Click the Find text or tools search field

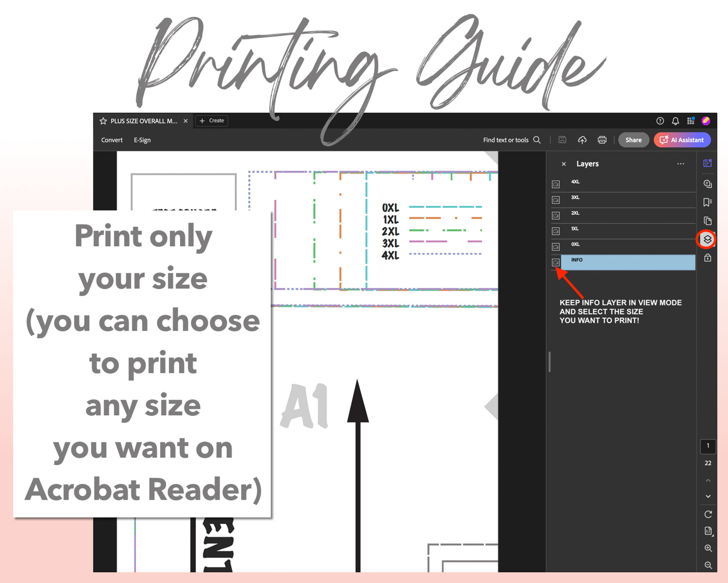point(512,140)
